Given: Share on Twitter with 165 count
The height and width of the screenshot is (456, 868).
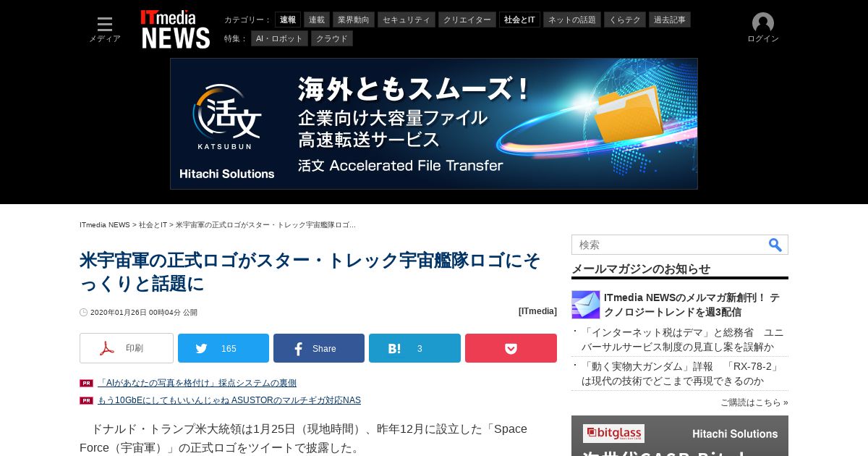Looking at the screenshot, I should [x=224, y=348].
